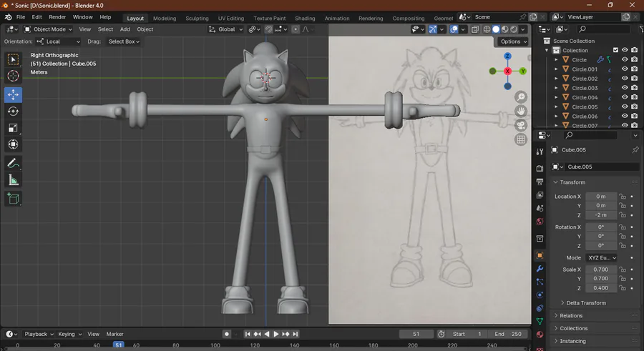
Task: Open the Render properties tab
Action: [540, 168]
